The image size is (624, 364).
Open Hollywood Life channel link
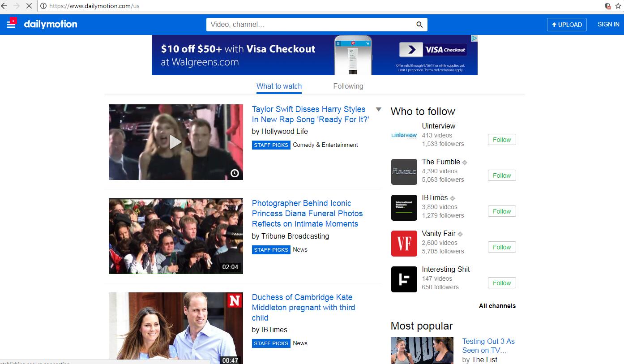285,131
